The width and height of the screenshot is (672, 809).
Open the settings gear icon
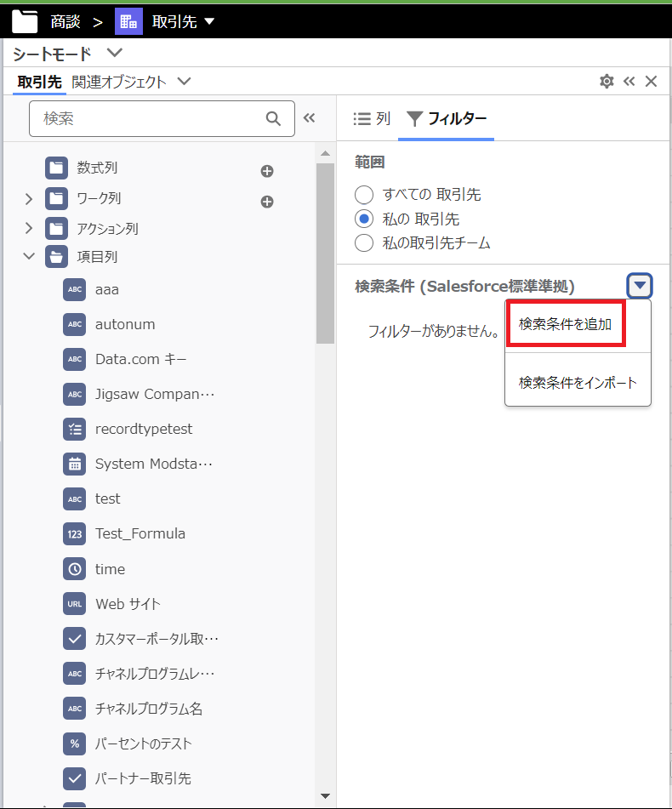[607, 81]
